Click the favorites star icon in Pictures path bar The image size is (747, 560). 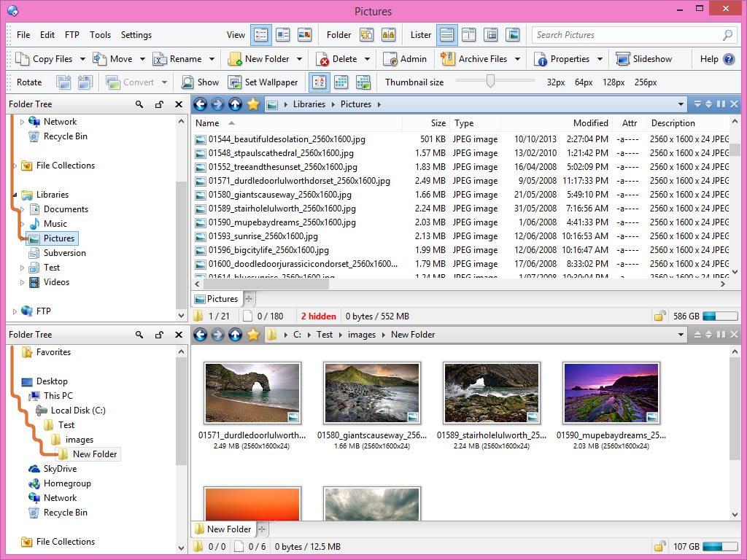pos(253,104)
